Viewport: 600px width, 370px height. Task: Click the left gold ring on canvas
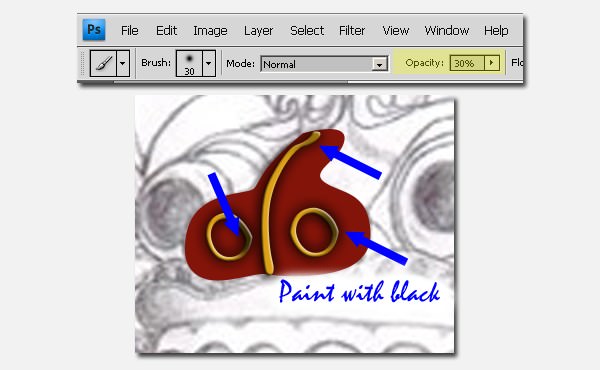pyautogui.click(x=229, y=237)
